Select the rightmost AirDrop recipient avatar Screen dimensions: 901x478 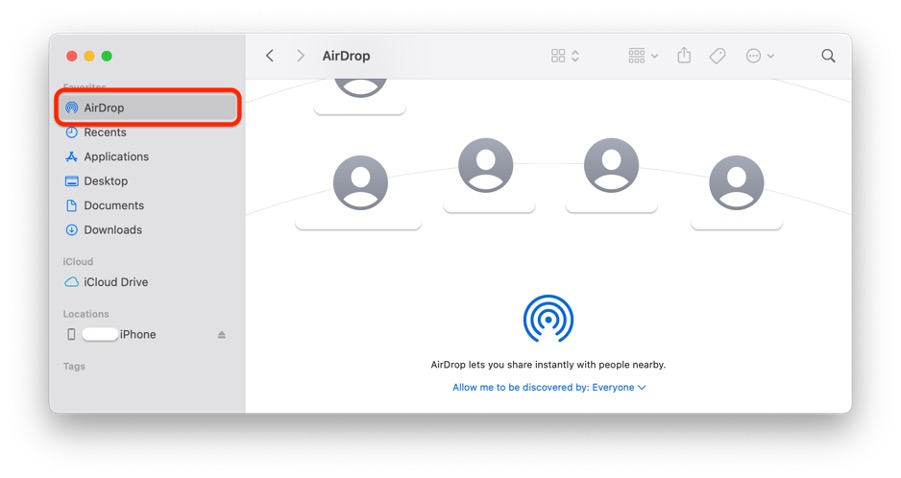(x=736, y=183)
